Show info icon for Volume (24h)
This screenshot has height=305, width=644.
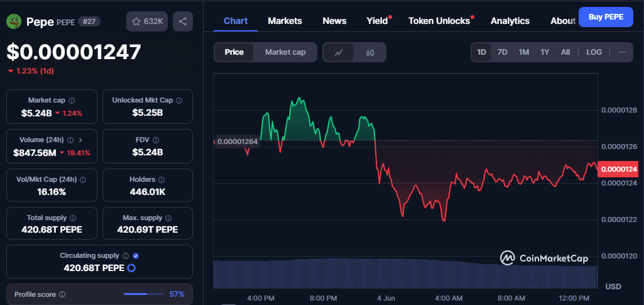click(70, 140)
